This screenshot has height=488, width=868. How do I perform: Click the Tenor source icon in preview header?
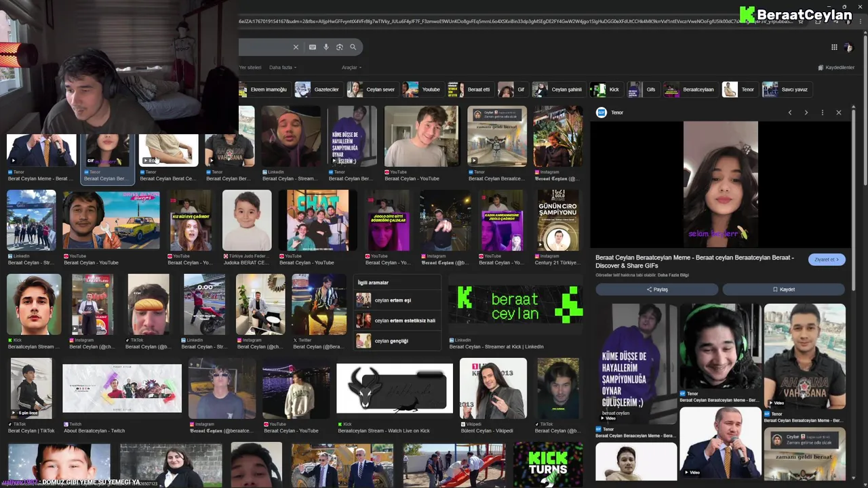601,113
